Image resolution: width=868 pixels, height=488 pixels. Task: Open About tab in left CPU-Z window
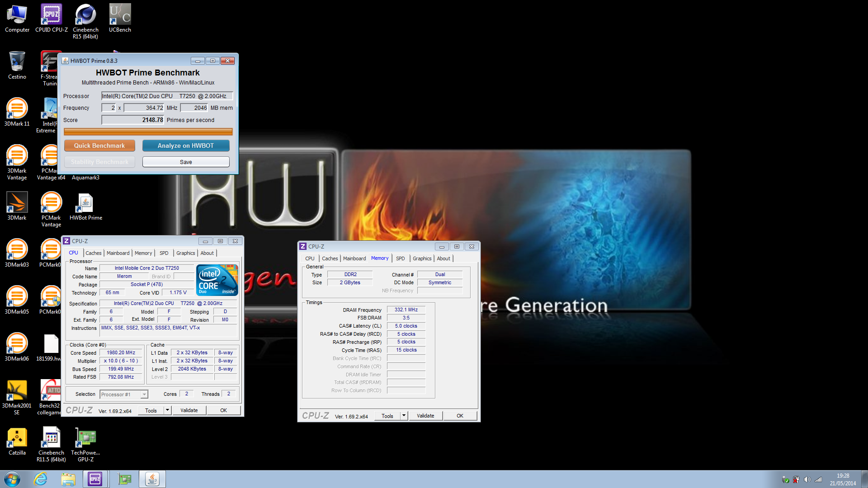(x=207, y=253)
